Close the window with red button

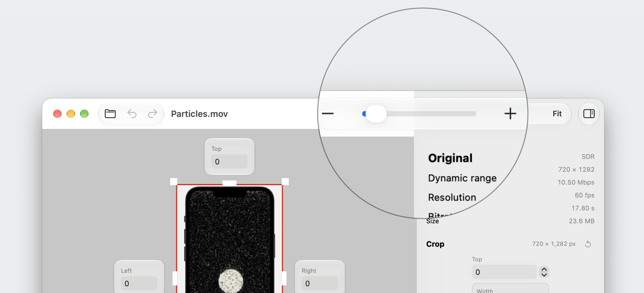point(57,114)
